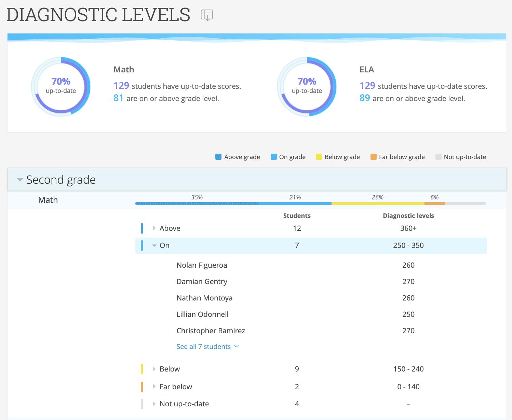Screen dimensions: 512x420
Task: Click the 35% above-grade bar segment
Action: click(x=197, y=204)
